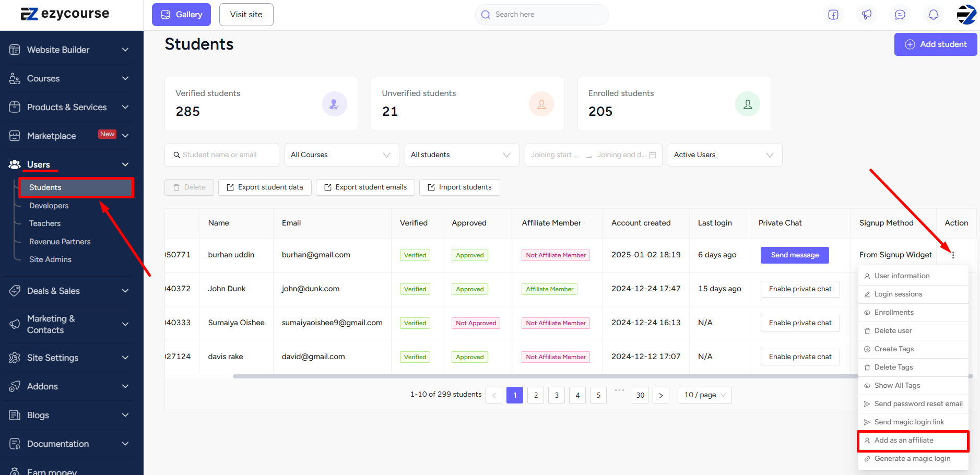Screen dimensions: 980x475
Task: Choose Login sessions from action menu
Action: 913,294
